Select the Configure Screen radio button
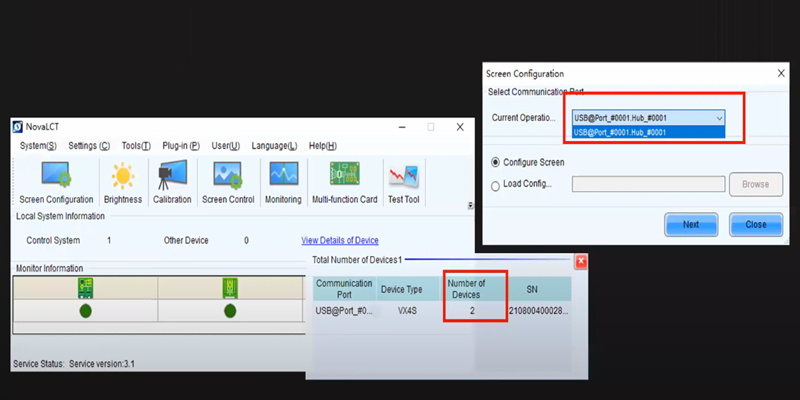The image size is (800, 400). 496,162
